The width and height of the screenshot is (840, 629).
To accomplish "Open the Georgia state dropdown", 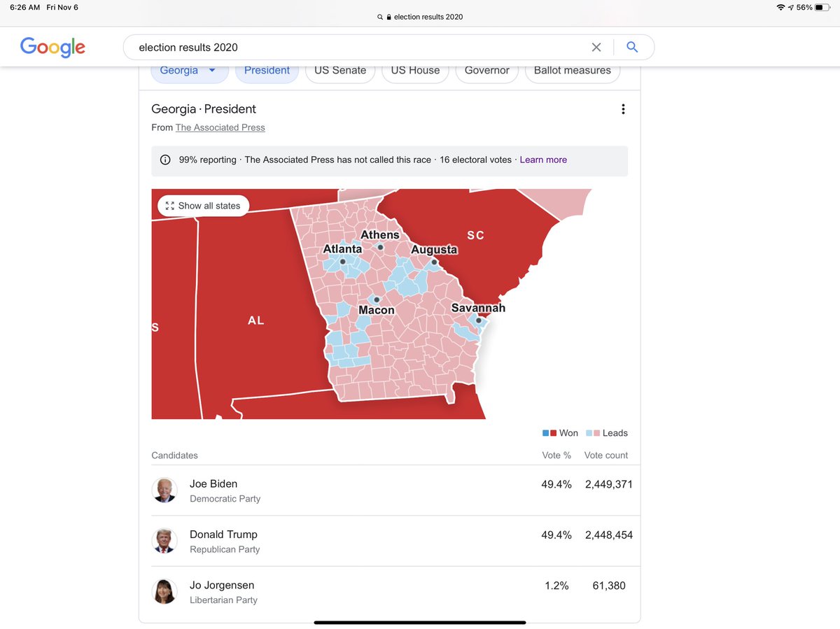I will pos(190,71).
